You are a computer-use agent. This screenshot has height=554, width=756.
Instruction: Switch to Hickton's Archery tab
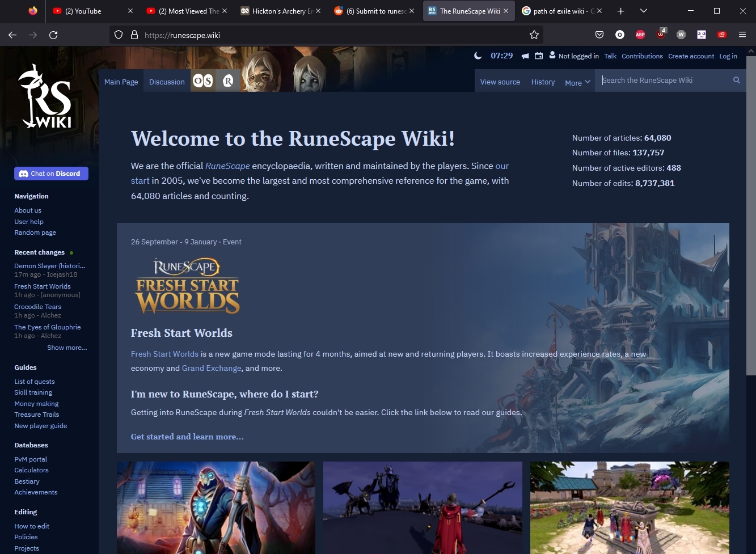(x=281, y=11)
